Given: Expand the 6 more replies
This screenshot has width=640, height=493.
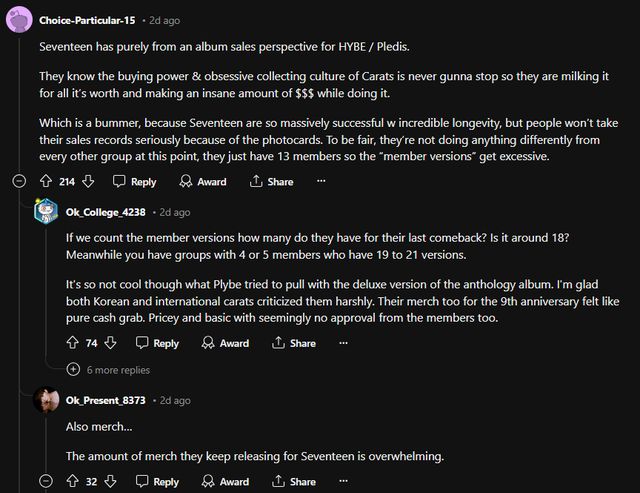Looking at the screenshot, I should pos(110,370).
